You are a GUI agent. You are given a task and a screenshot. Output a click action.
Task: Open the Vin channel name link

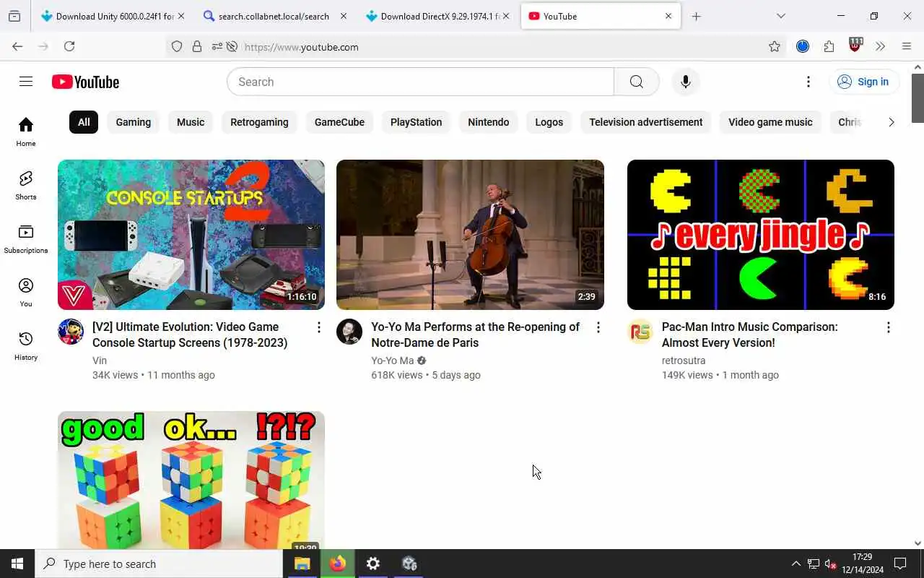(100, 361)
